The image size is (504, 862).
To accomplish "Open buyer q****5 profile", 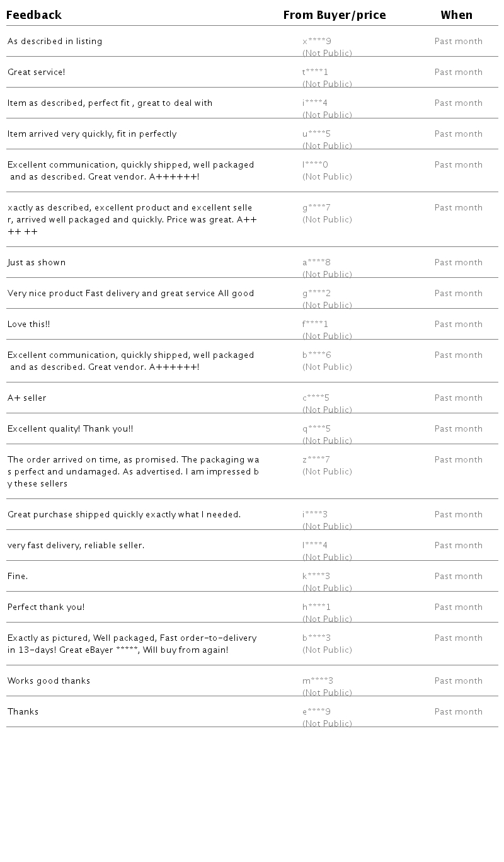I will pyautogui.click(x=316, y=429).
